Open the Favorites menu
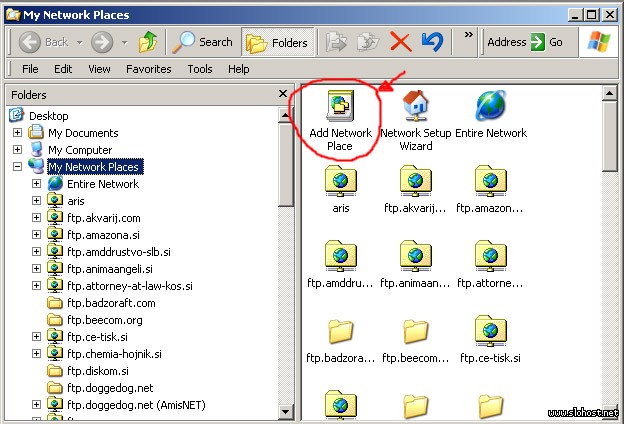Screen dimensions: 624x424 (148, 69)
